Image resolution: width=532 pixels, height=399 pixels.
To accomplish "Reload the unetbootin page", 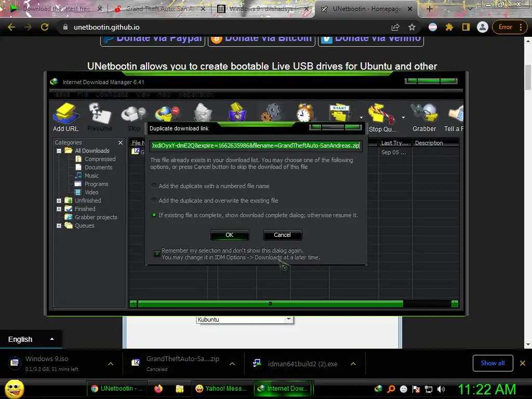I will (45, 27).
